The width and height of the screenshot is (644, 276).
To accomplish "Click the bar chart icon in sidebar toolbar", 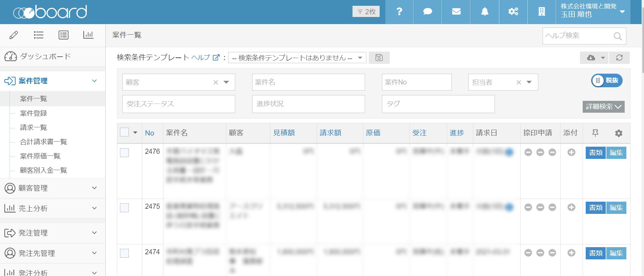I will click(88, 35).
